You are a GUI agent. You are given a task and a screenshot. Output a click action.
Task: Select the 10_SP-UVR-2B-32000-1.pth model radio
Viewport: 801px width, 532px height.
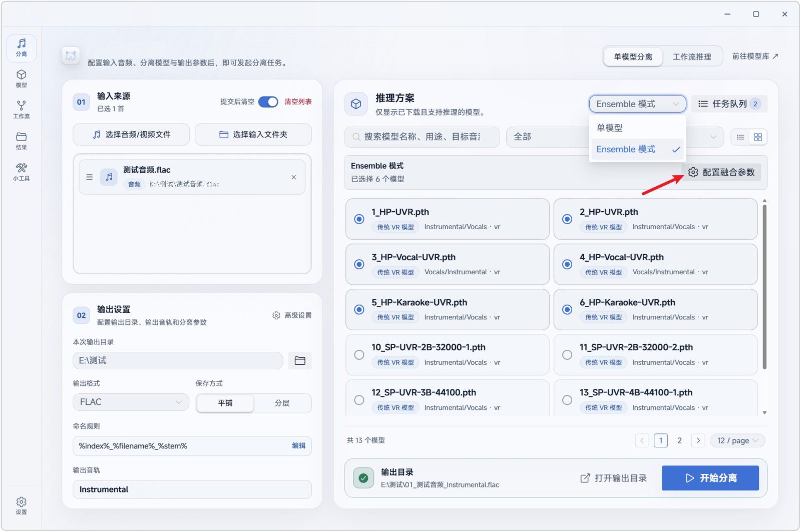coord(359,355)
